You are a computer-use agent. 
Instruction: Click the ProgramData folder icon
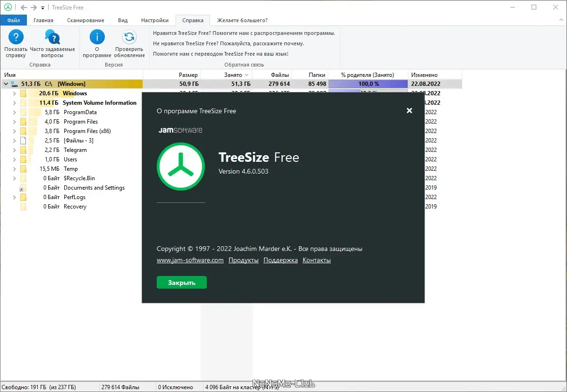23,112
